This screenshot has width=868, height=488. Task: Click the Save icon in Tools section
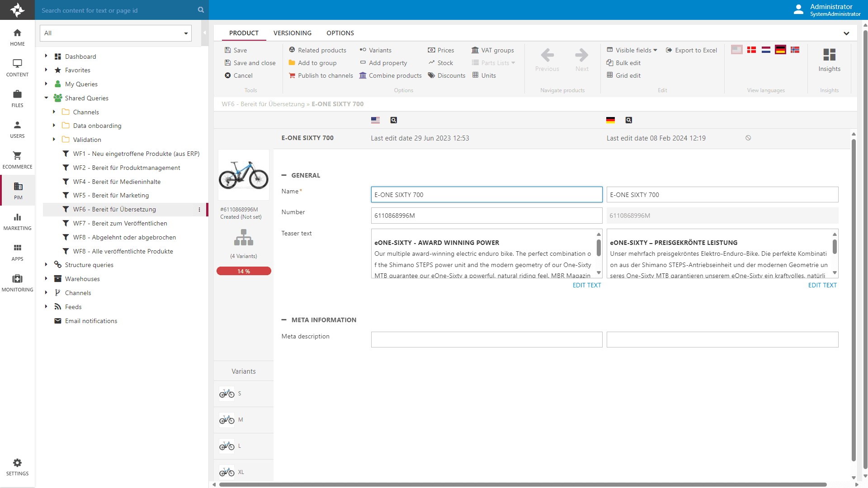pyautogui.click(x=228, y=50)
